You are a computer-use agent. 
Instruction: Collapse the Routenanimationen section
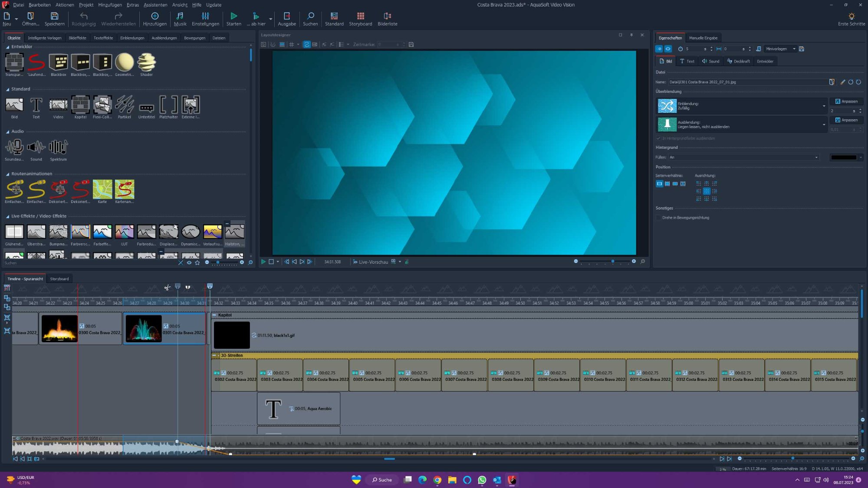pyautogui.click(x=7, y=174)
